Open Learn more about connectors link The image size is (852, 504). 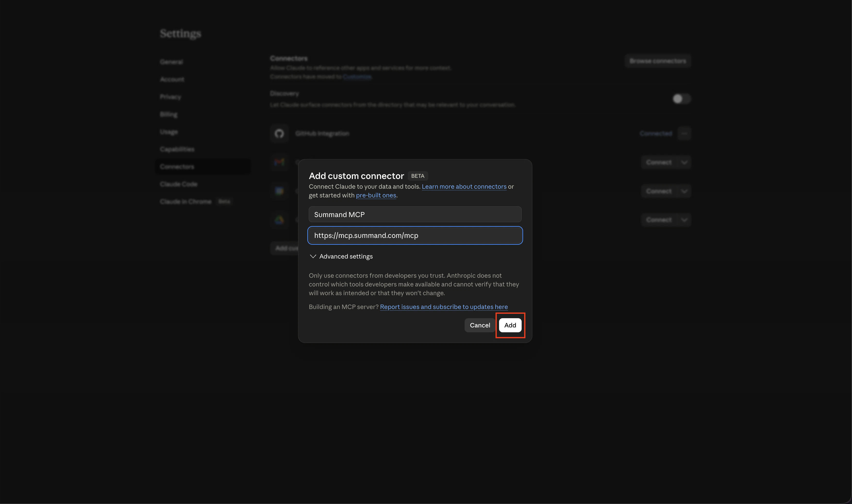(x=464, y=187)
